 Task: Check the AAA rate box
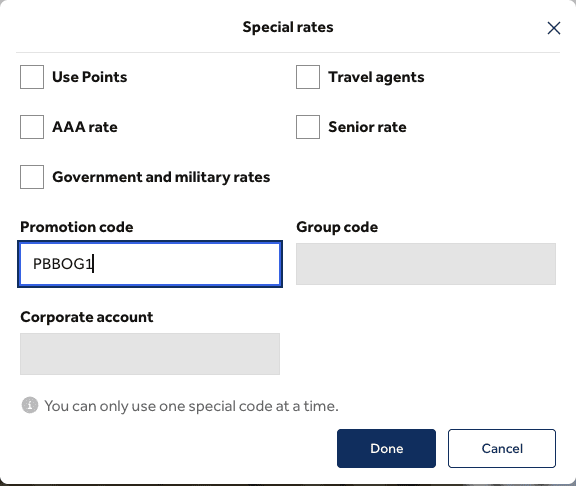click(x=32, y=127)
